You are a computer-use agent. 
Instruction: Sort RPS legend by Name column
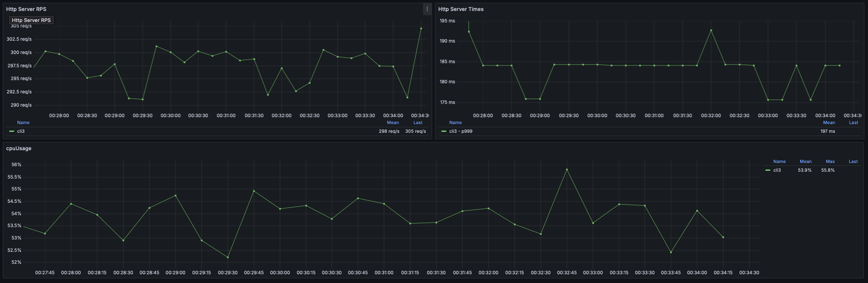click(x=23, y=123)
